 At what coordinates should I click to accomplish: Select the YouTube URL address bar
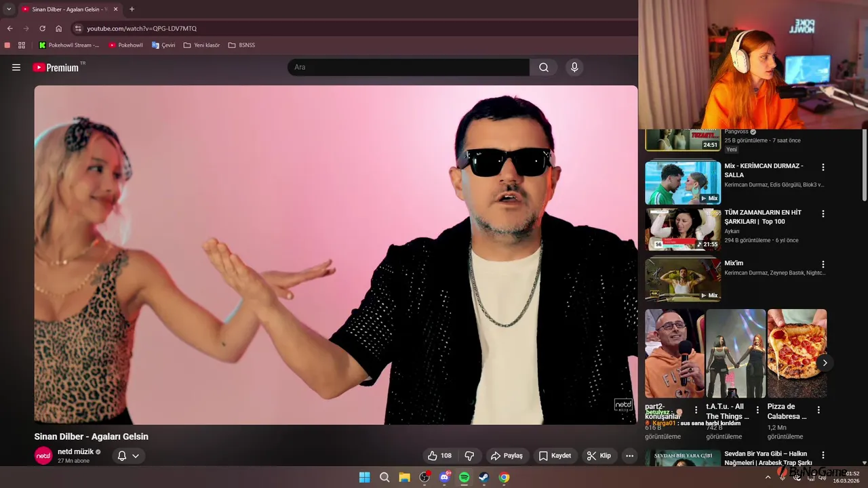click(x=353, y=28)
